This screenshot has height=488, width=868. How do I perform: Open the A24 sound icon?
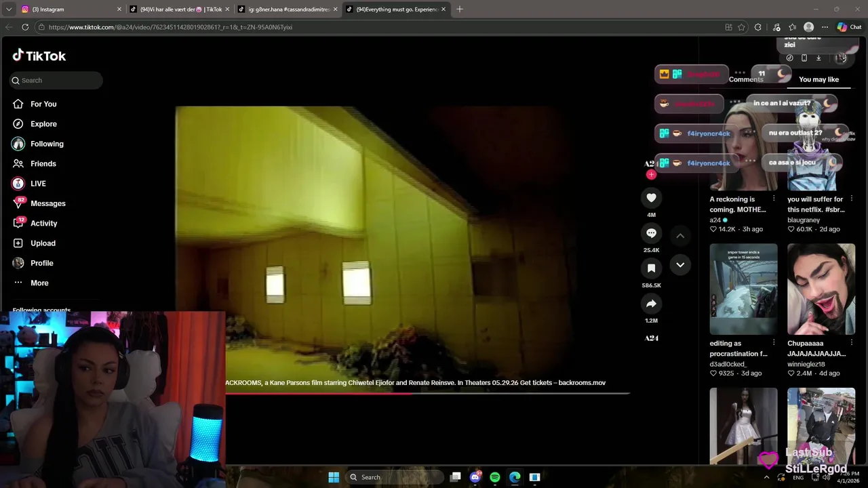[651, 338]
